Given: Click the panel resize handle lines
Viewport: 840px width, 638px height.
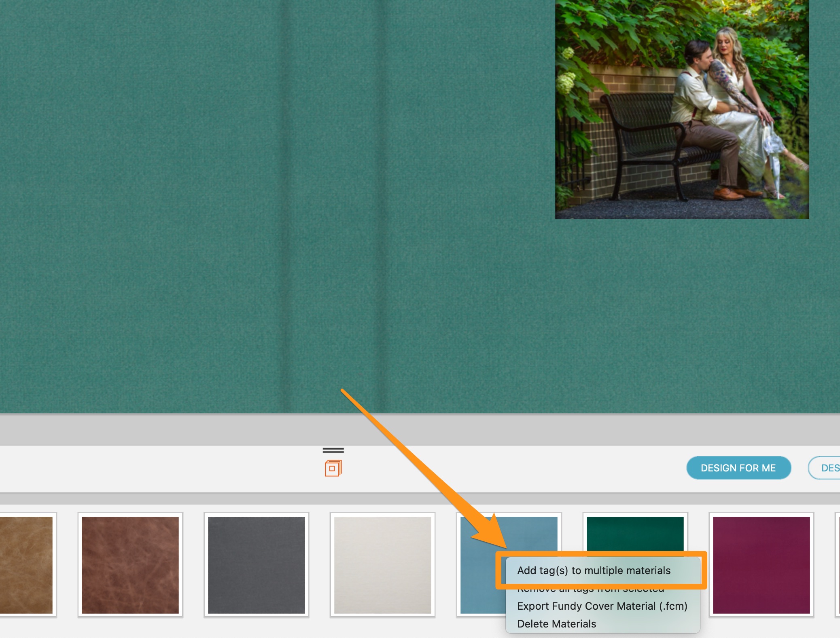Looking at the screenshot, I should (x=333, y=450).
